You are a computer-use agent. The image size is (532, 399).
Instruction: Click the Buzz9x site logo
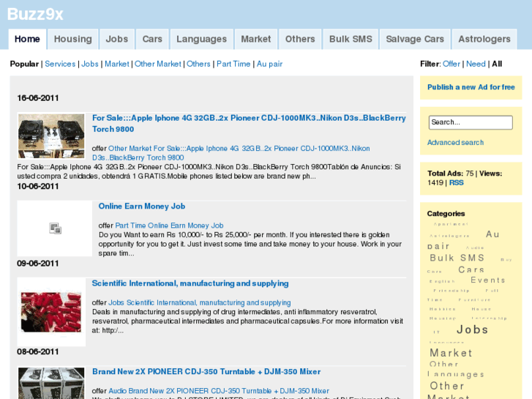coord(35,14)
